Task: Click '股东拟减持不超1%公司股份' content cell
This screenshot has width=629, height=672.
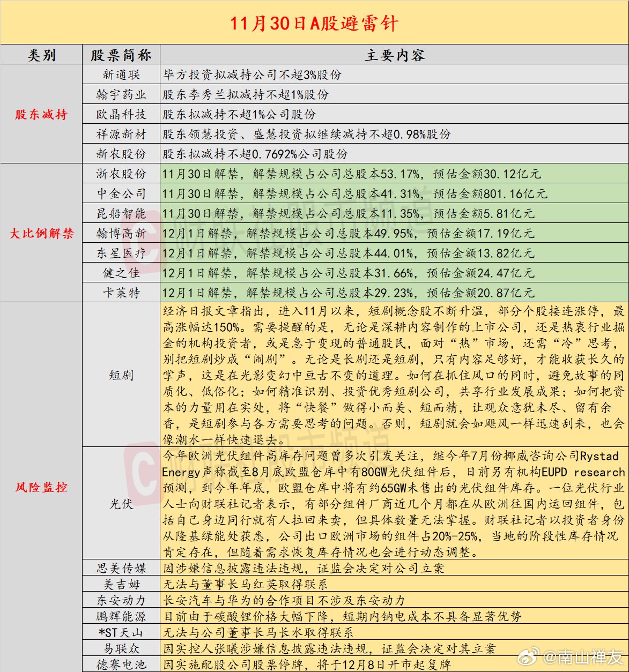Action: [394, 114]
